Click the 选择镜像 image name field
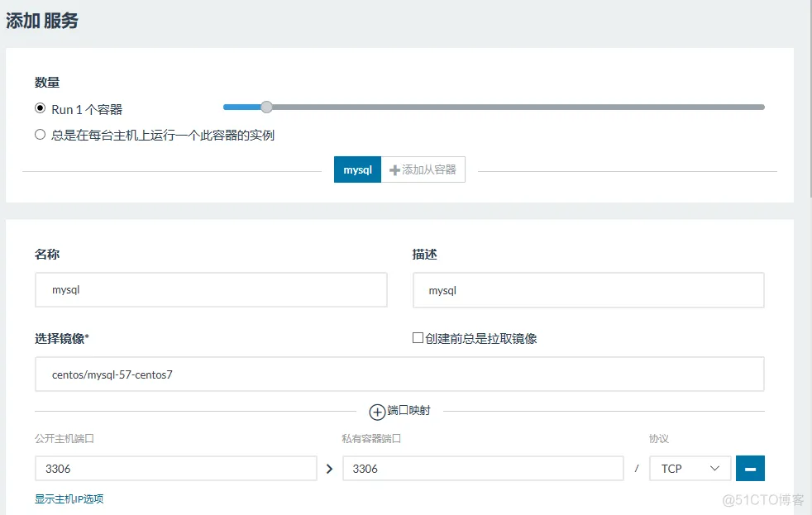The width and height of the screenshot is (812, 515). pyautogui.click(x=399, y=374)
